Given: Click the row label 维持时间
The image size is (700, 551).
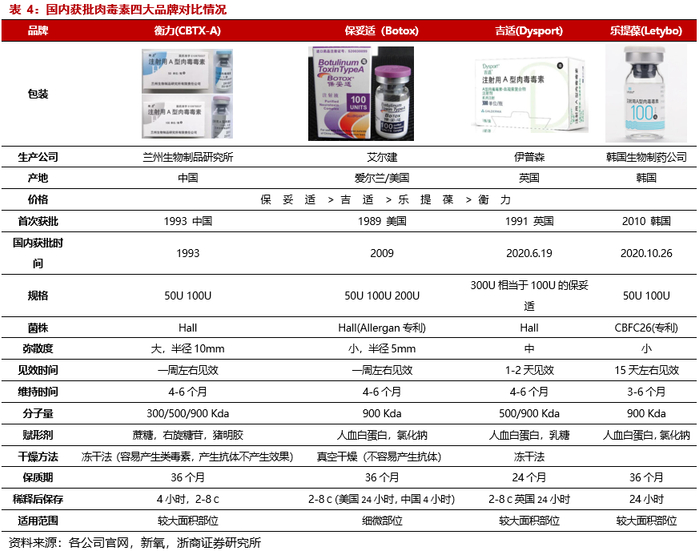Looking at the screenshot, I should pos(38,392).
